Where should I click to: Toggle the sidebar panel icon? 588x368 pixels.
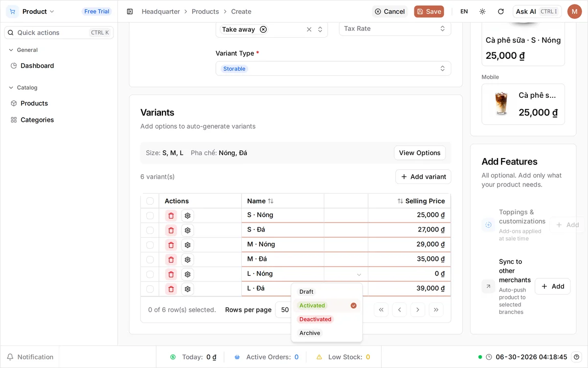coord(130,11)
